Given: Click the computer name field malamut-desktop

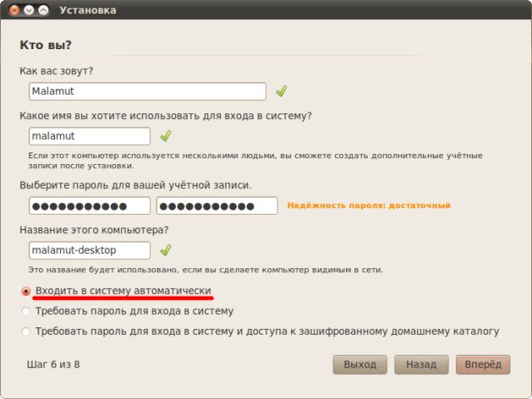Looking at the screenshot, I should (x=89, y=250).
